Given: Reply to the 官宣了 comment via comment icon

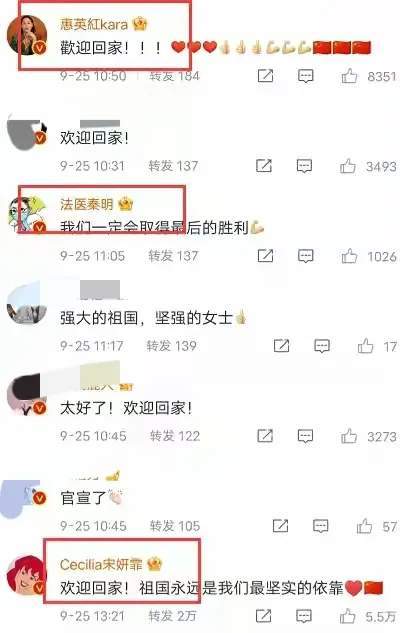Looking at the screenshot, I should pos(321,526).
